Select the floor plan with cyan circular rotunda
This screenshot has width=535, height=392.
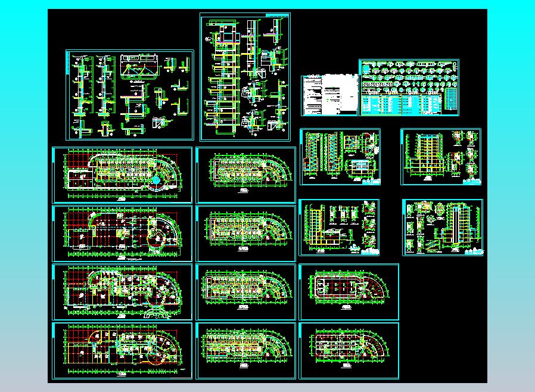tap(122, 175)
